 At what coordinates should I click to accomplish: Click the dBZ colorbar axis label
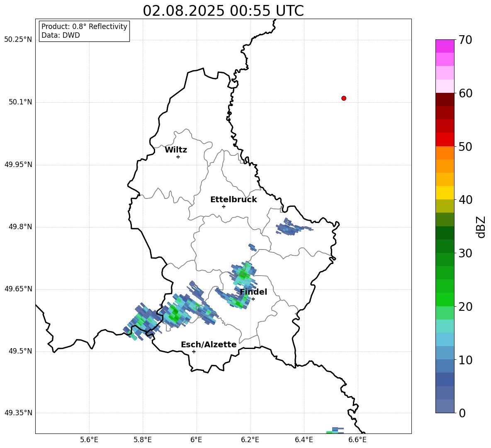click(x=481, y=227)
